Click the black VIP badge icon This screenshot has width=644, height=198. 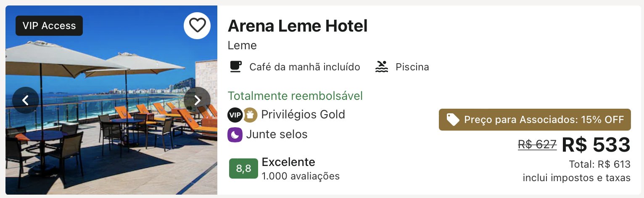pyautogui.click(x=235, y=115)
